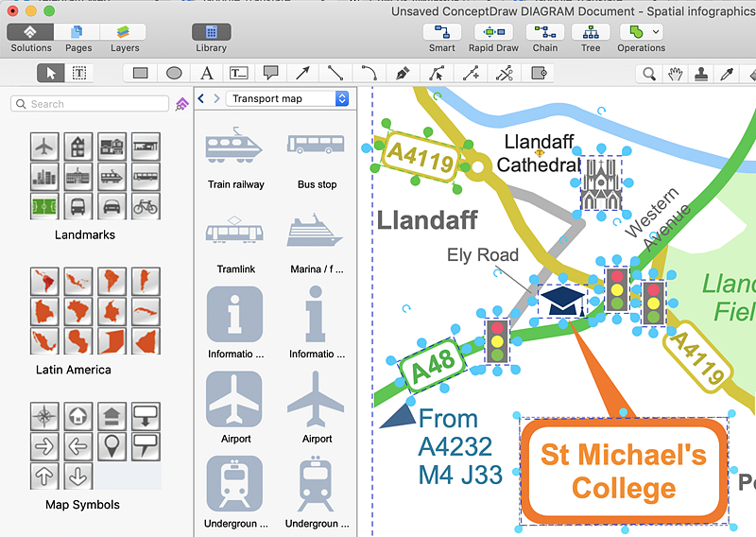Choose the Ellipse shape tool

click(x=174, y=74)
